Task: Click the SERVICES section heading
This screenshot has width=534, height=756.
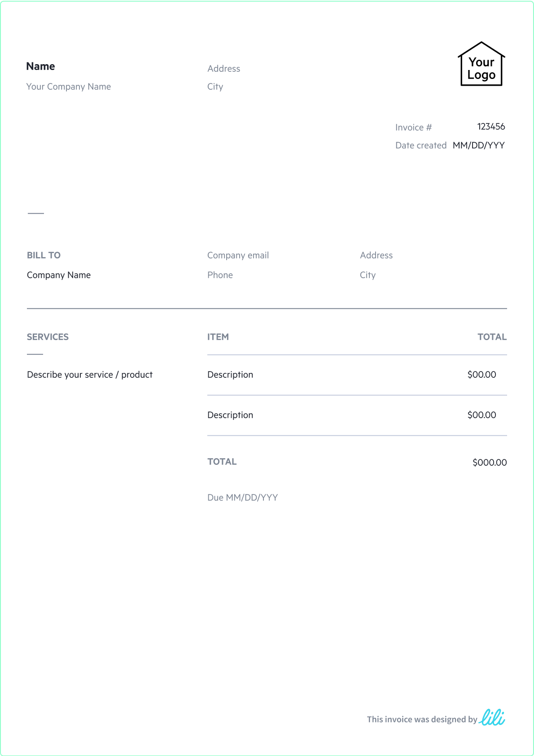Action: (48, 337)
